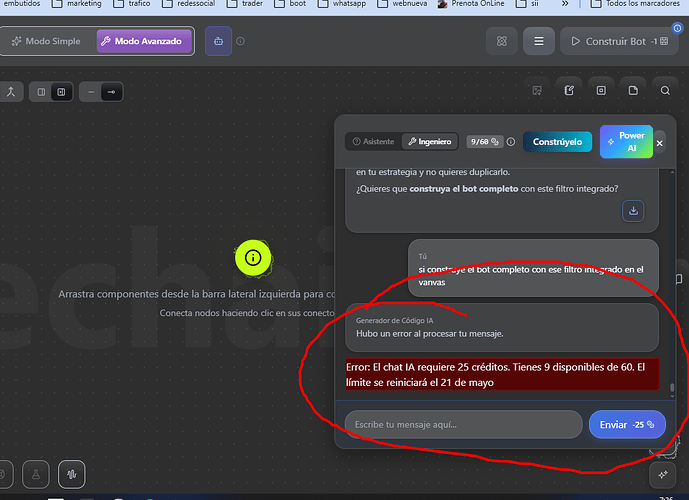The width and height of the screenshot is (689, 500).
Task: Click the error message about 25 créditos
Action: tap(502, 374)
